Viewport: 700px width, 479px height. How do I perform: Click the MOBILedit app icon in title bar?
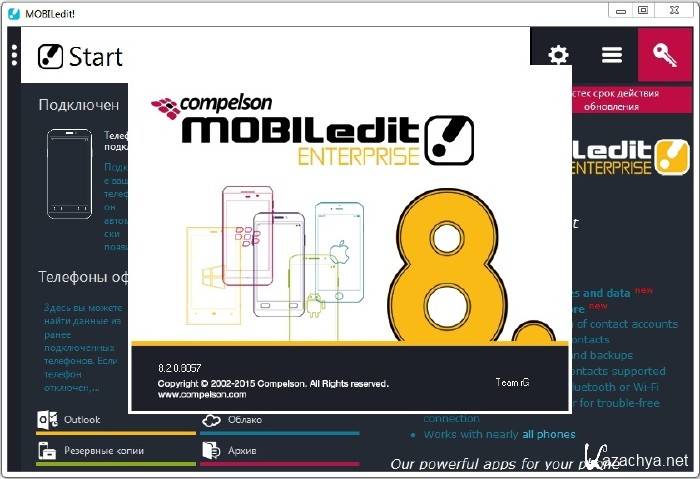[x=13, y=11]
